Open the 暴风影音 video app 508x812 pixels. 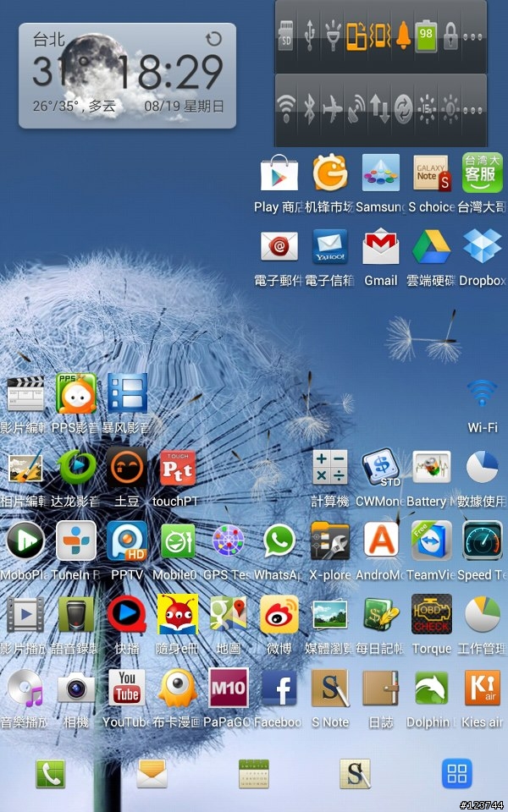coord(127,393)
